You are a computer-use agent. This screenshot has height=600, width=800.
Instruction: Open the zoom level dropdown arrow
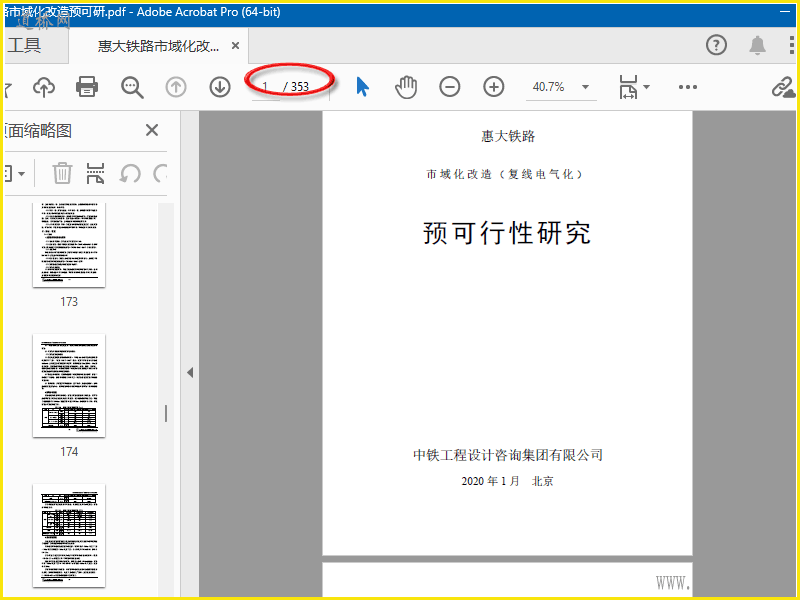(x=586, y=87)
